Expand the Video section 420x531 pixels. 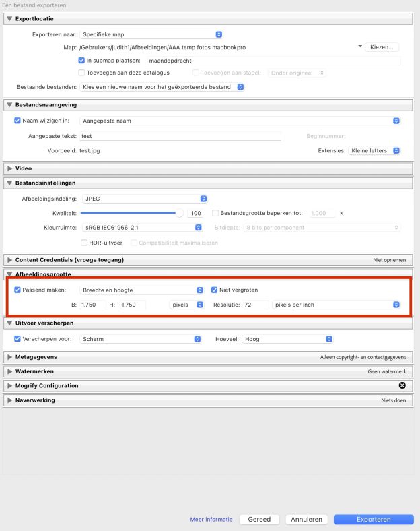point(9,168)
